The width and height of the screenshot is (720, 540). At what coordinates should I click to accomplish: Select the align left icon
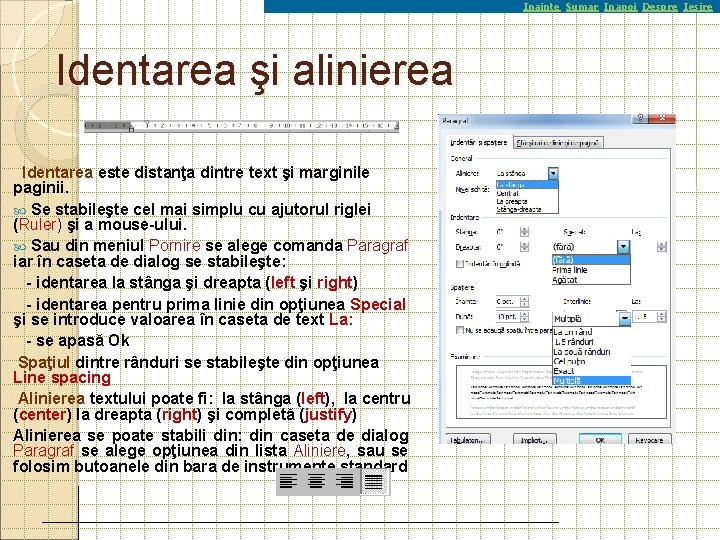point(288,481)
